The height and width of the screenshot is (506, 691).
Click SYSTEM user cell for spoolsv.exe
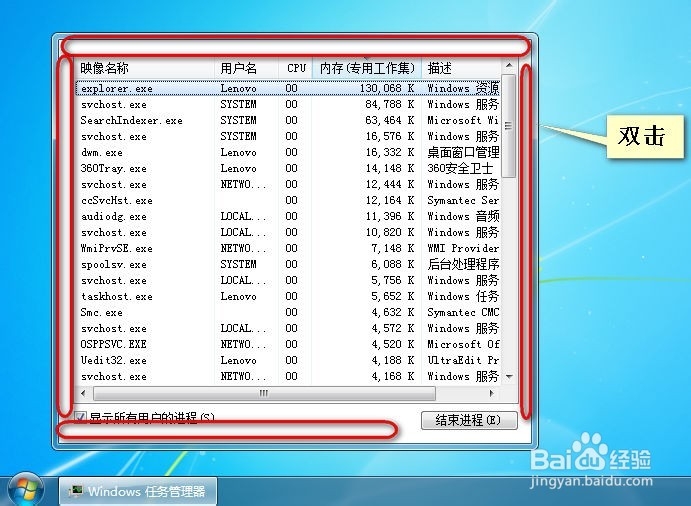(x=238, y=264)
